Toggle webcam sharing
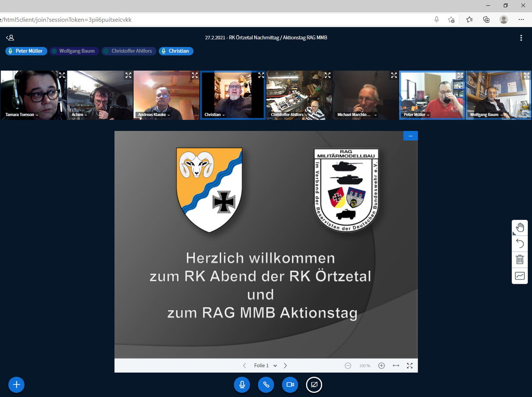 290,385
